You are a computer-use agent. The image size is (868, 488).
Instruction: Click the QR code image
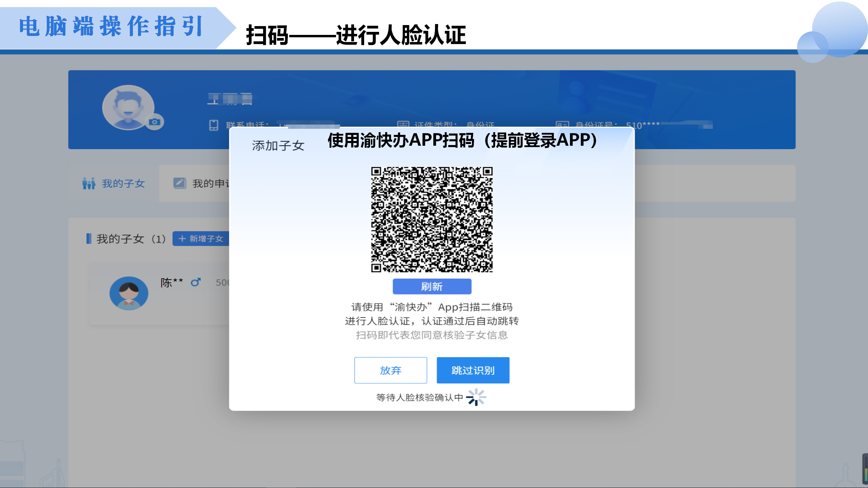point(432,220)
